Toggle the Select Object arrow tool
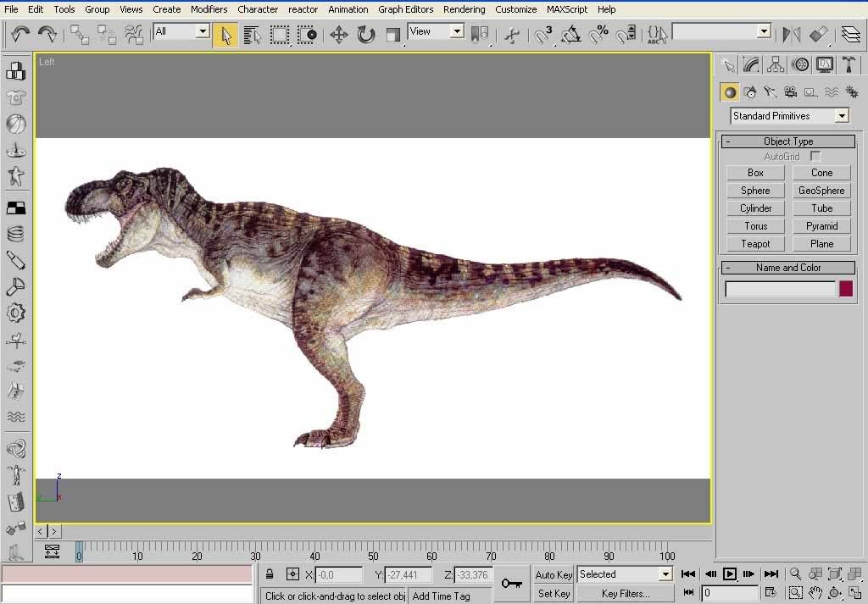The height and width of the screenshot is (604, 868). pos(225,35)
